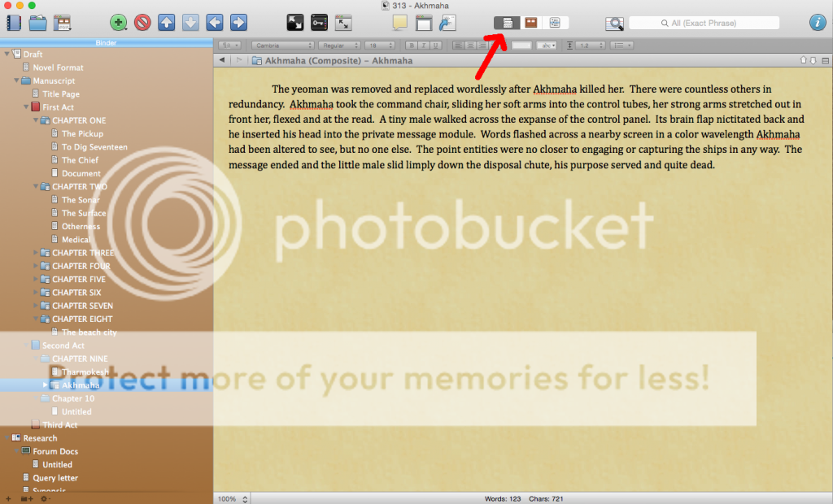Open the 100% zoom dropdown
The image size is (833, 504).
pyautogui.click(x=232, y=498)
